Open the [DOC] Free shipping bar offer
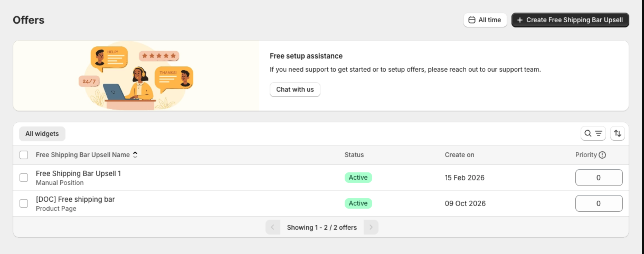 (x=75, y=199)
